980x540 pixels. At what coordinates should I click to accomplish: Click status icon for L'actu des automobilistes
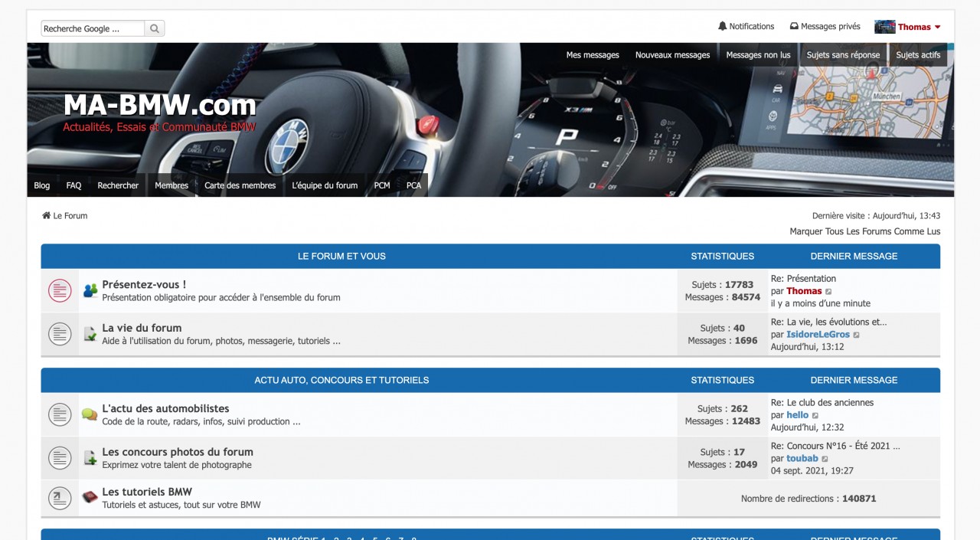[60, 414]
